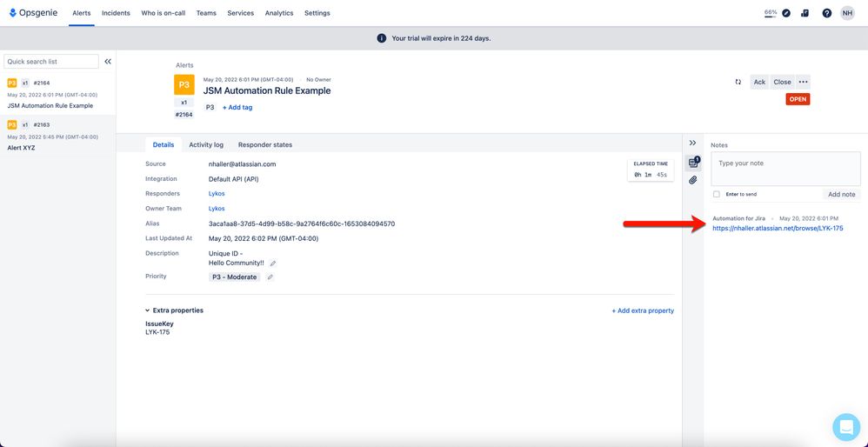868x447 pixels.
Task: Click the #2164 alert ID badge
Action: point(184,115)
